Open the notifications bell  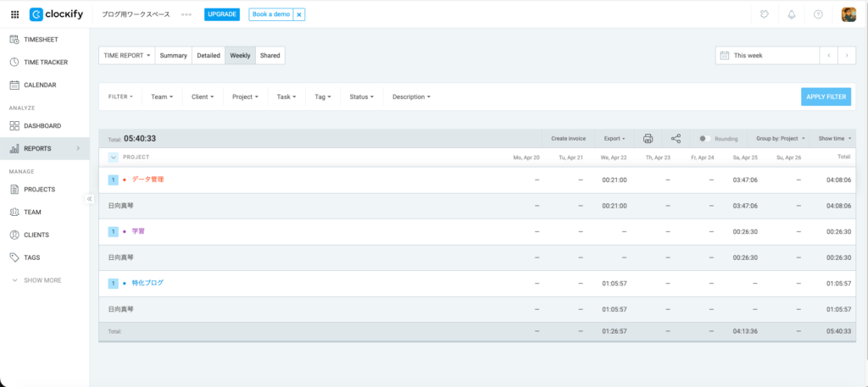792,14
